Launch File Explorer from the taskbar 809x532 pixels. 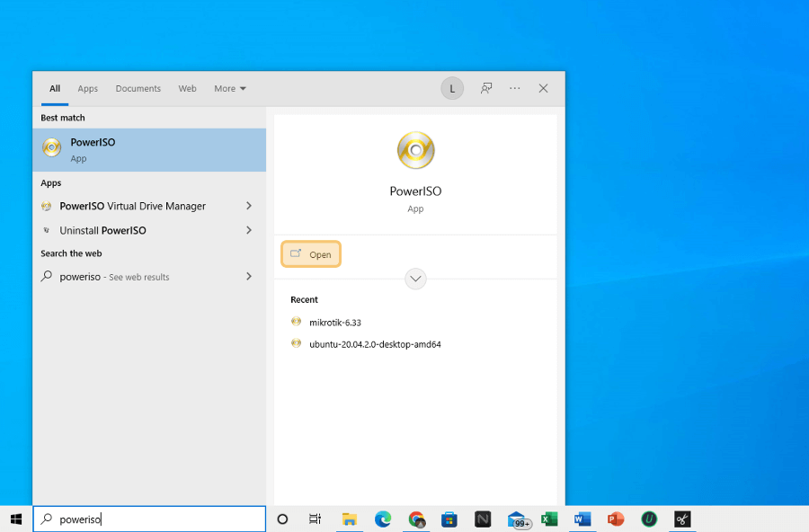click(x=350, y=519)
